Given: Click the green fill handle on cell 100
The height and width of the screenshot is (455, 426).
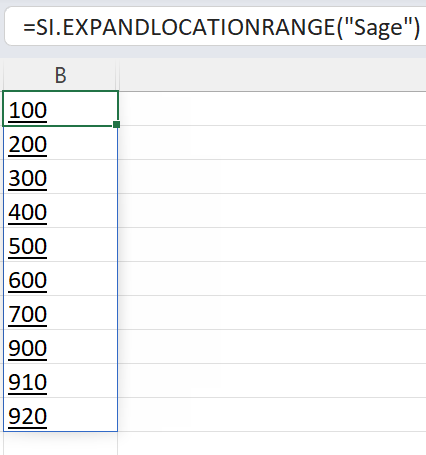Looking at the screenshot, I should point(116,124).
